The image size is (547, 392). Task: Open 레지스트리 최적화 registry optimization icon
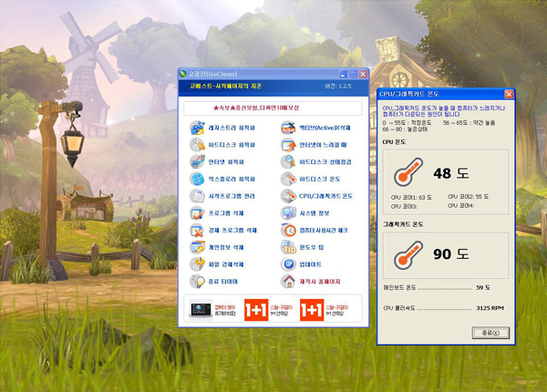[x=198, y=128]
